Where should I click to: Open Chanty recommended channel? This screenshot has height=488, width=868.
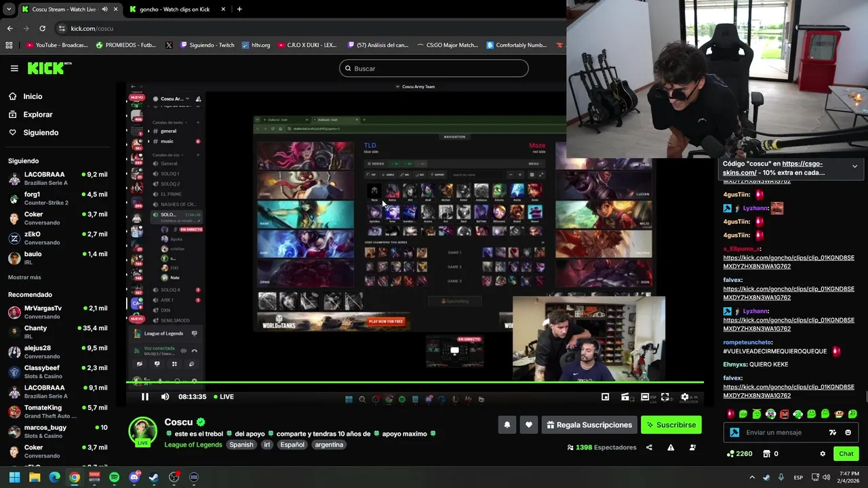coord(58,331)
